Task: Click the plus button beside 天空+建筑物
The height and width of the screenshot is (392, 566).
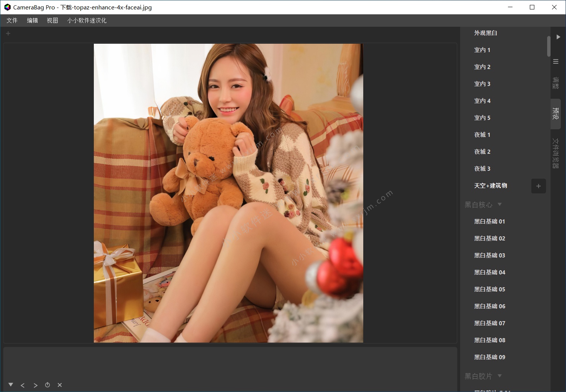Action: [x=538, y=186]
